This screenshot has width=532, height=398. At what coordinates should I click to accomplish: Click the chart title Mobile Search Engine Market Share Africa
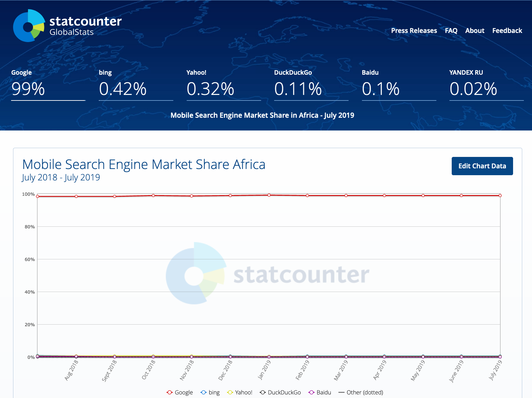coord(144,164)
